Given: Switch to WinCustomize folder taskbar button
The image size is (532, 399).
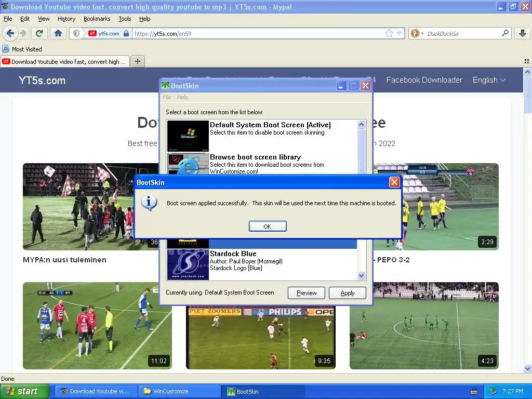Looking at the screenshot, I should point(179,391).
